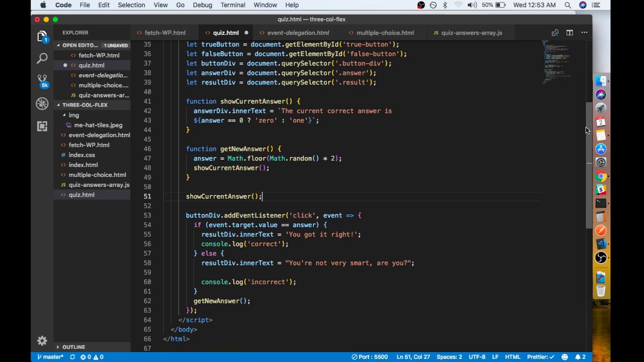This screenshot has width=644, height=362.
Task: Switch to the fetch-WP.html tab
Action: 165,33
